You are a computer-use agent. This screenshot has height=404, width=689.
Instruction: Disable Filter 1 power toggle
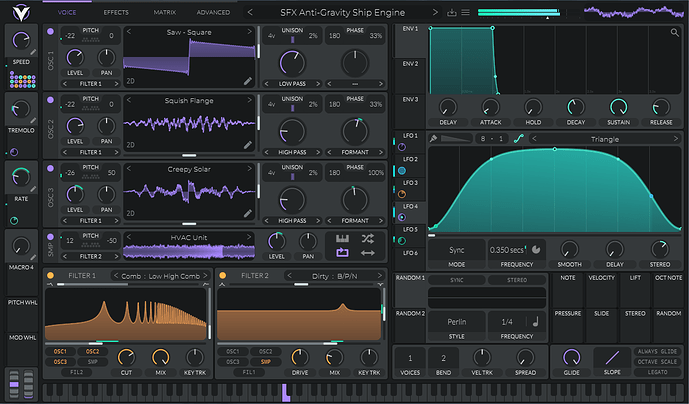coord(51,275)
